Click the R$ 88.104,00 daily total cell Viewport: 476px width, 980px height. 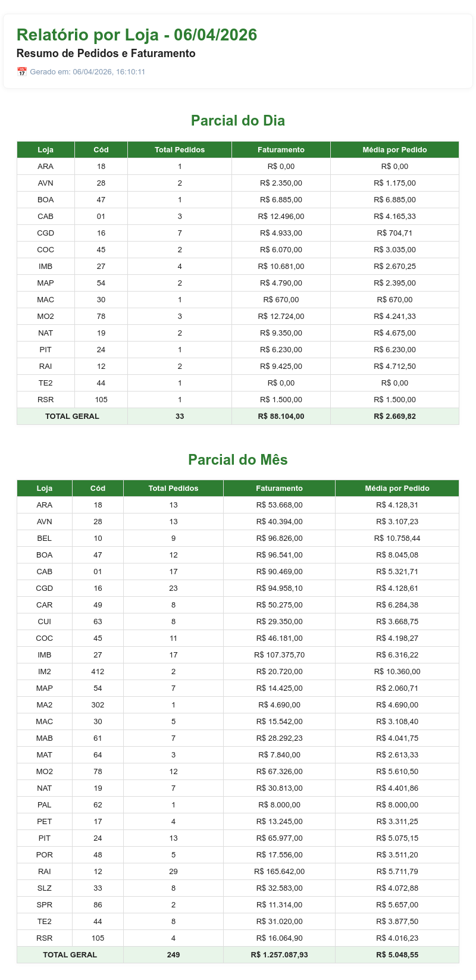[x=281, y=417]
